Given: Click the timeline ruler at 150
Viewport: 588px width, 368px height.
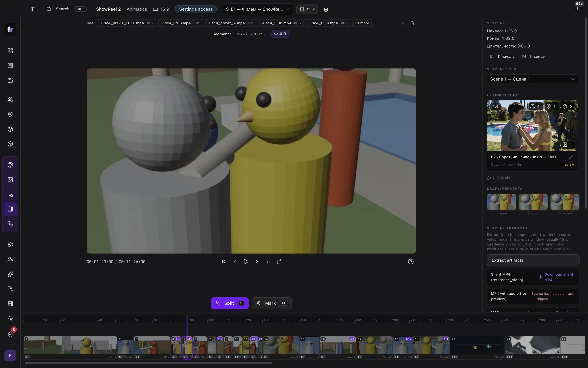Looking at the screenshot, I should (x=303, y=320).
